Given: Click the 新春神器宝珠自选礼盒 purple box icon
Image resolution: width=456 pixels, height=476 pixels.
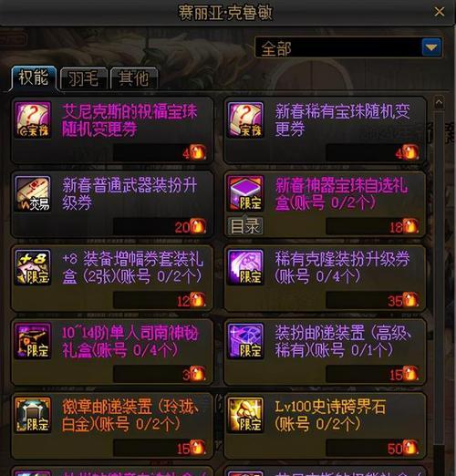Looking at the screenshot, I should point(245,193).
